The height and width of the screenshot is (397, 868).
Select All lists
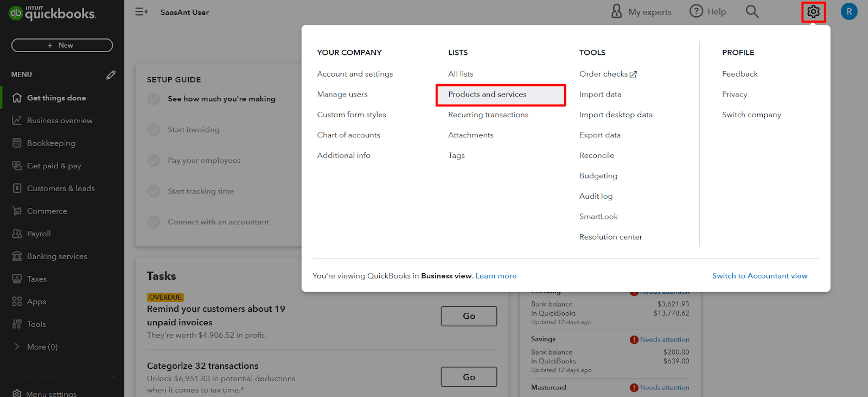pos(461,74)
